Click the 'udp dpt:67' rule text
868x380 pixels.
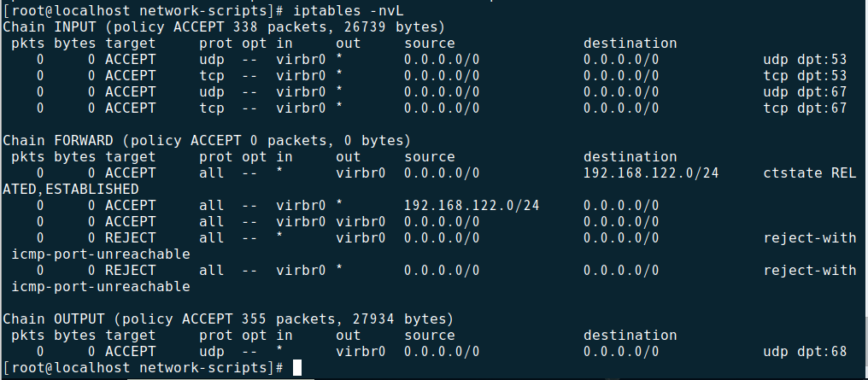pyautogui.click(x=805, y=92)
